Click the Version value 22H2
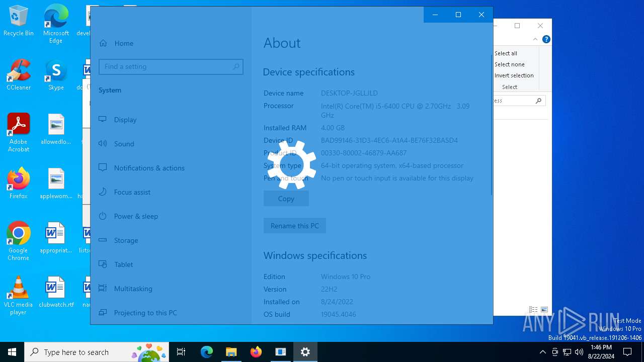644x362 pixels. click(x=329, y=289)
